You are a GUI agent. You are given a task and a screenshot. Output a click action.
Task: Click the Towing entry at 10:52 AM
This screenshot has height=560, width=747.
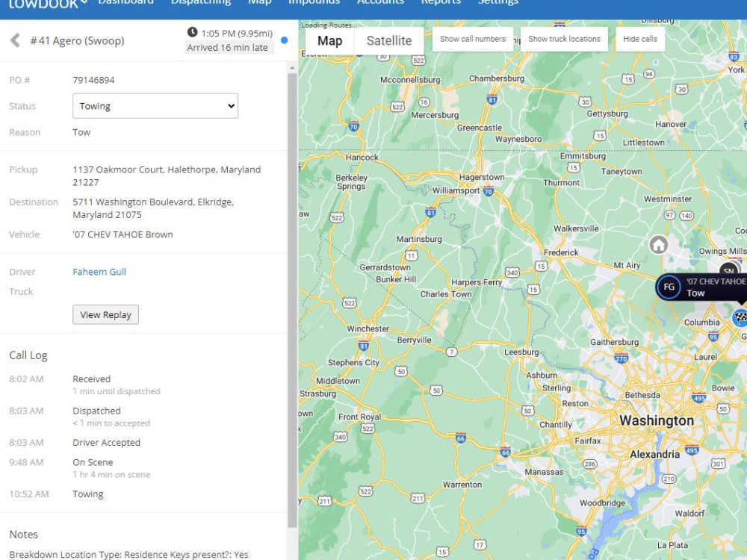pos(87,494)
